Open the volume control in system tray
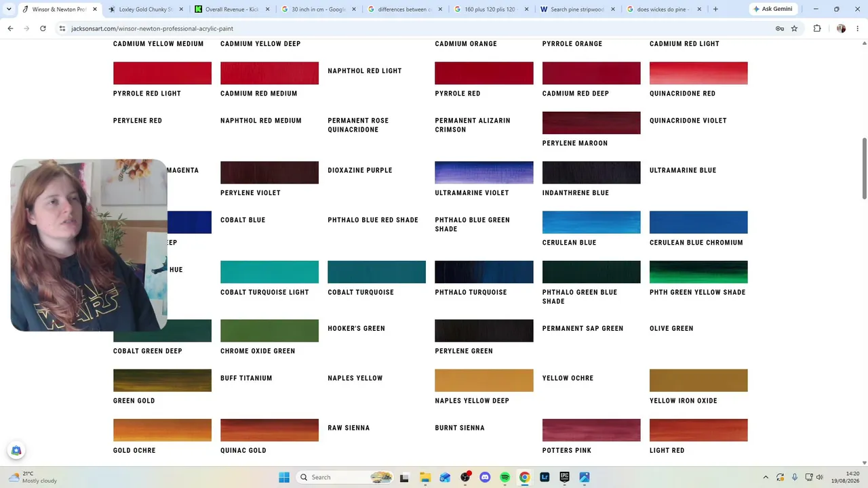 819,477
